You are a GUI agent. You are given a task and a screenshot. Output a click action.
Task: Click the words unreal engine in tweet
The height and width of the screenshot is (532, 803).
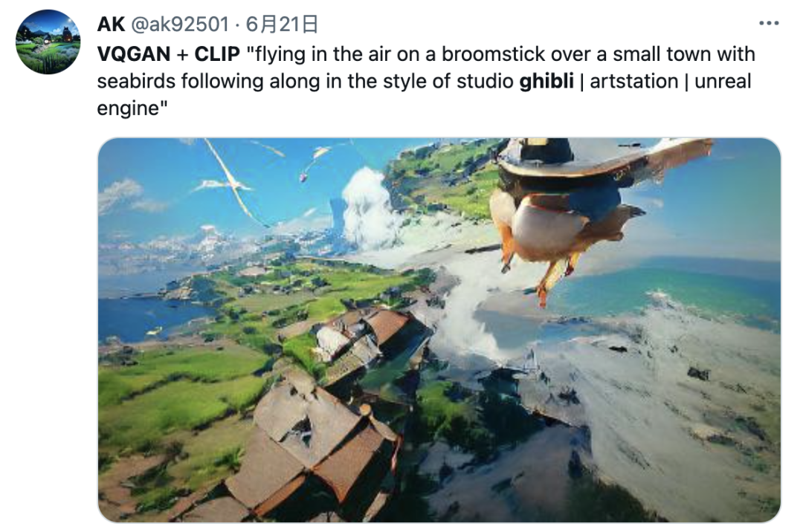723,81
